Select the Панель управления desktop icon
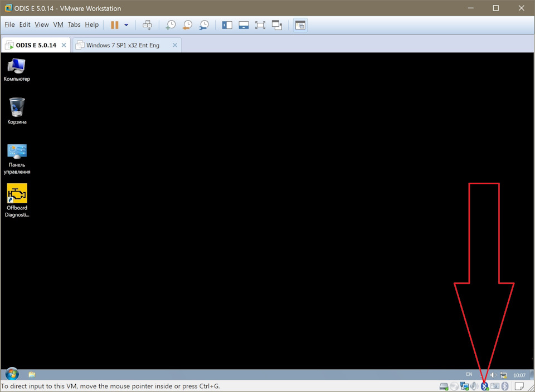 [x=17, y=159]
